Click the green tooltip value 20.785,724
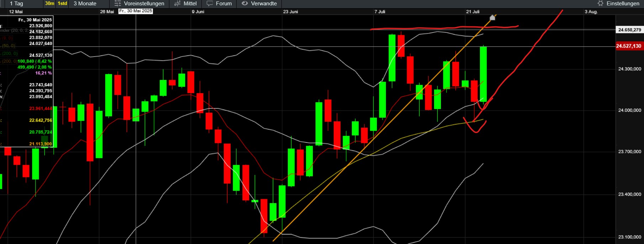Image resolution: width=644 pixels, height=244 pixels. tap(41, 132)
